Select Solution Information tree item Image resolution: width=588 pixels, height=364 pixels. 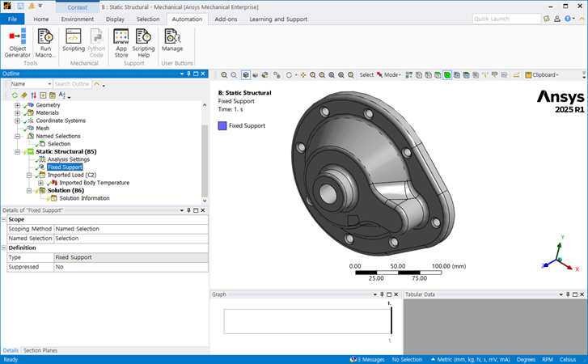[x=84, y=198]
